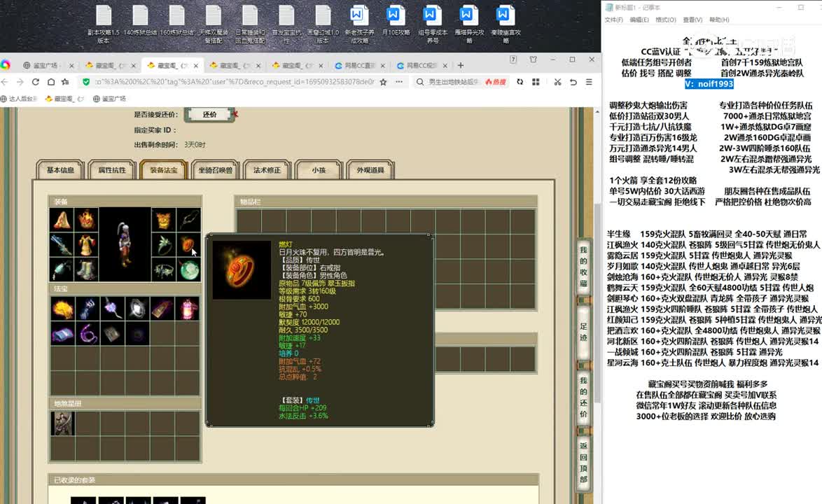Click the 热搜 hot search button
The image size is (822, 504).
496,82
